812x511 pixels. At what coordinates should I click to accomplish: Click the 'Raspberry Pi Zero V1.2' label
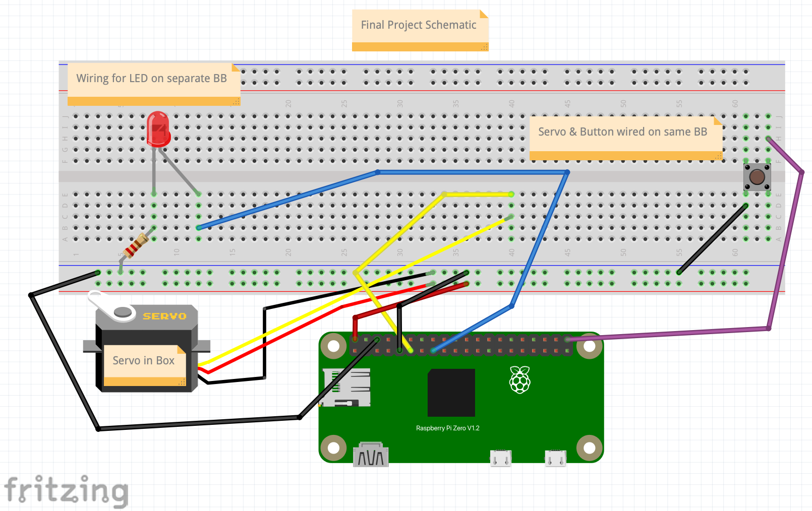coord(447,428)
